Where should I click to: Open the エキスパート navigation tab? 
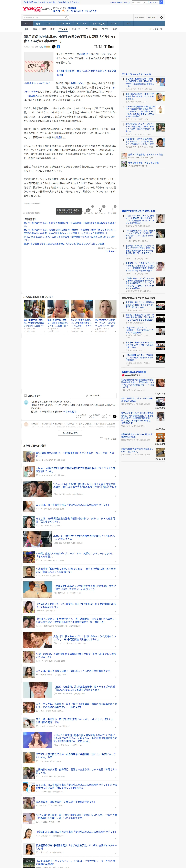click(x=64, y=24)
